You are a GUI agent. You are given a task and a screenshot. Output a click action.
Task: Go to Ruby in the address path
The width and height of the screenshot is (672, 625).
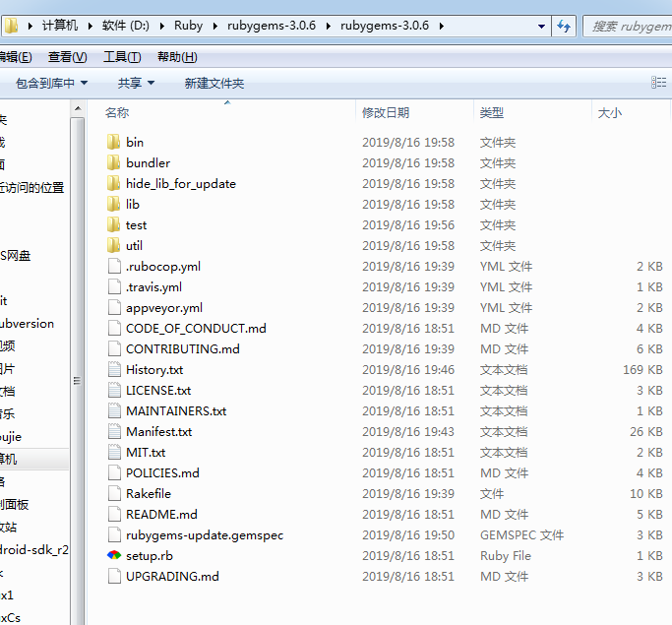pyautogui.click(x=188, y=26)
